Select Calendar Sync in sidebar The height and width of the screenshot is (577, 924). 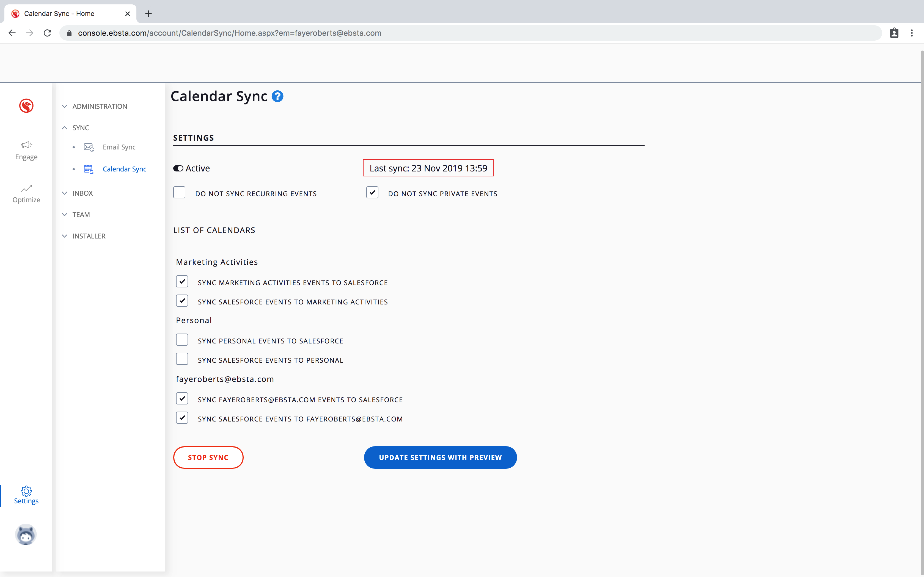pos(124,169)
